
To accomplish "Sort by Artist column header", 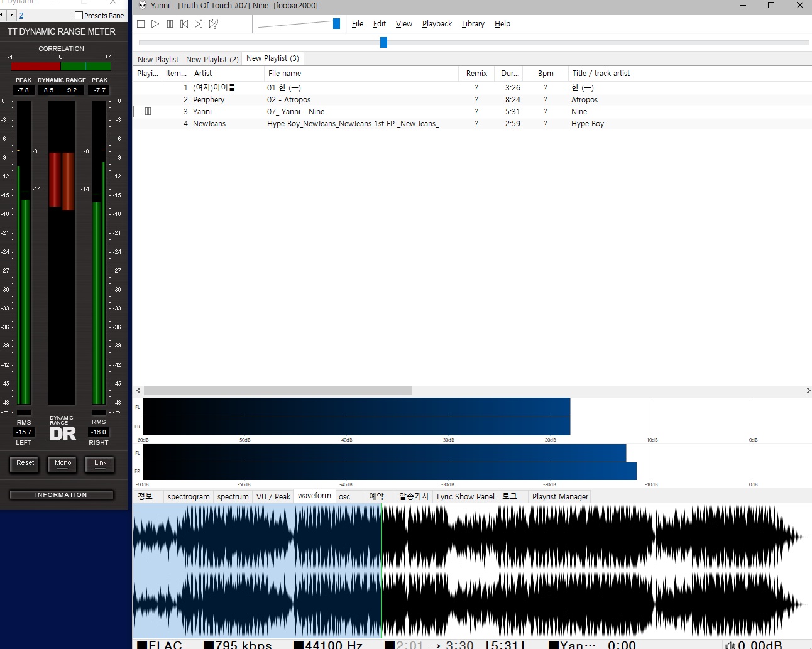I will click(227, 74).
